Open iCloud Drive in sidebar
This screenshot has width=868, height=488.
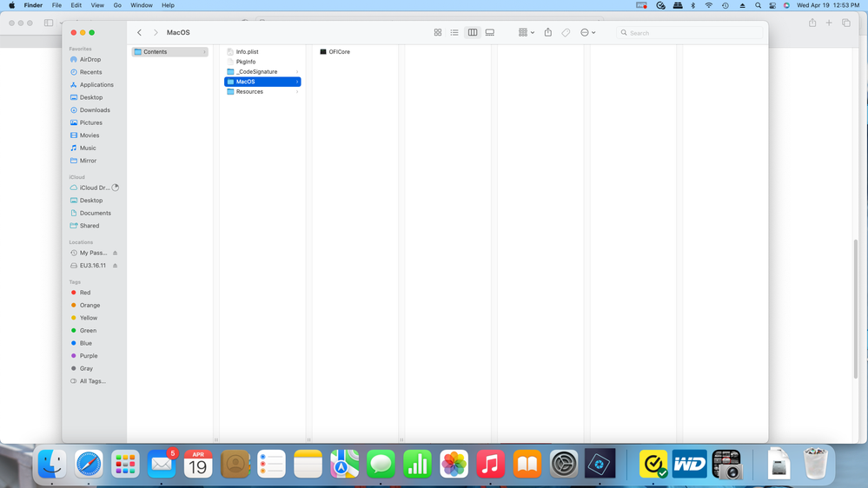[94, 188]
